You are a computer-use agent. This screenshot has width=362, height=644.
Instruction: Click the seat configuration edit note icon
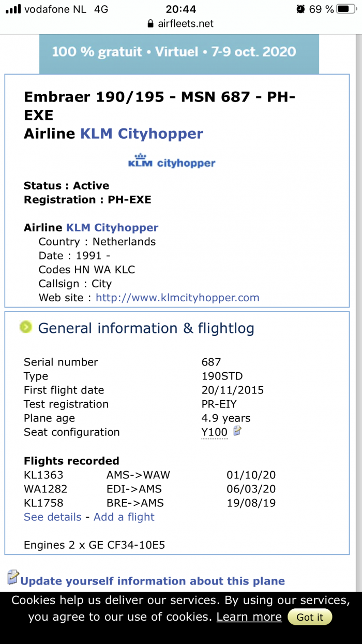click(x=237, y=431)
